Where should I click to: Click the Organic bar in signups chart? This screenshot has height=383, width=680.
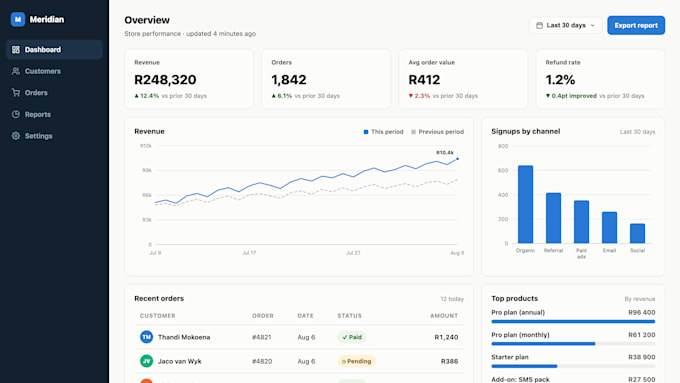pos(525,204)
